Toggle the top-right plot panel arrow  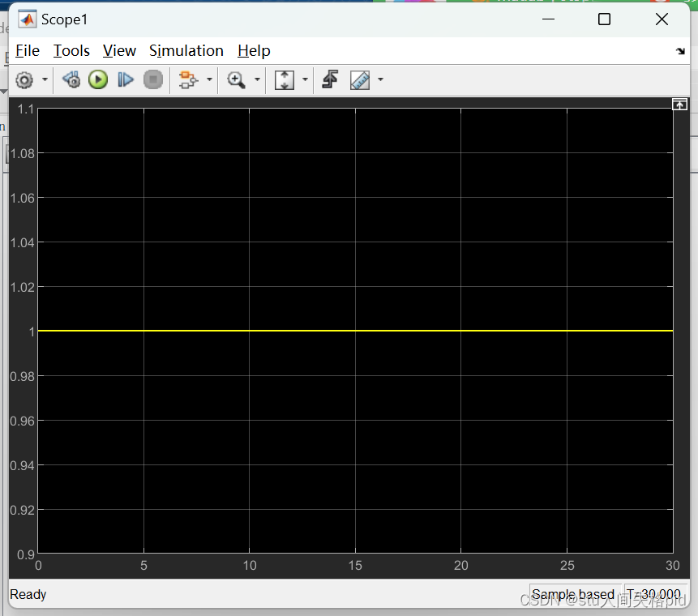(679, 104)
